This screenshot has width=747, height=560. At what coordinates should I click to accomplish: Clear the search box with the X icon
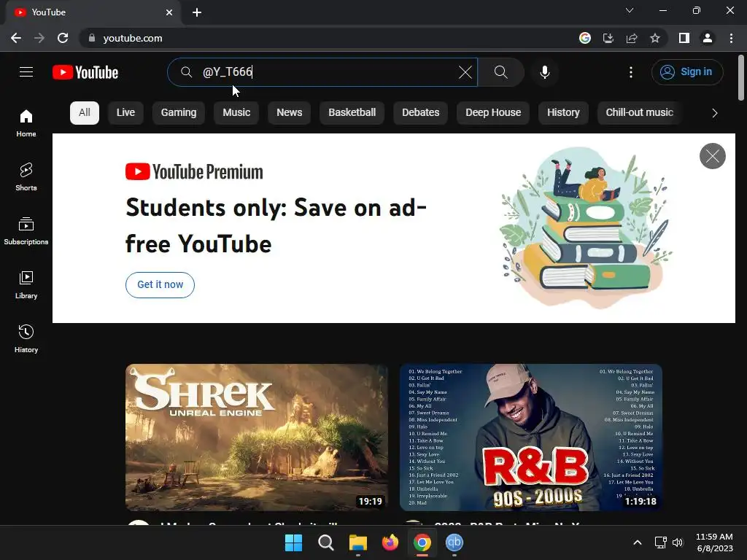[x=465, y=72]
